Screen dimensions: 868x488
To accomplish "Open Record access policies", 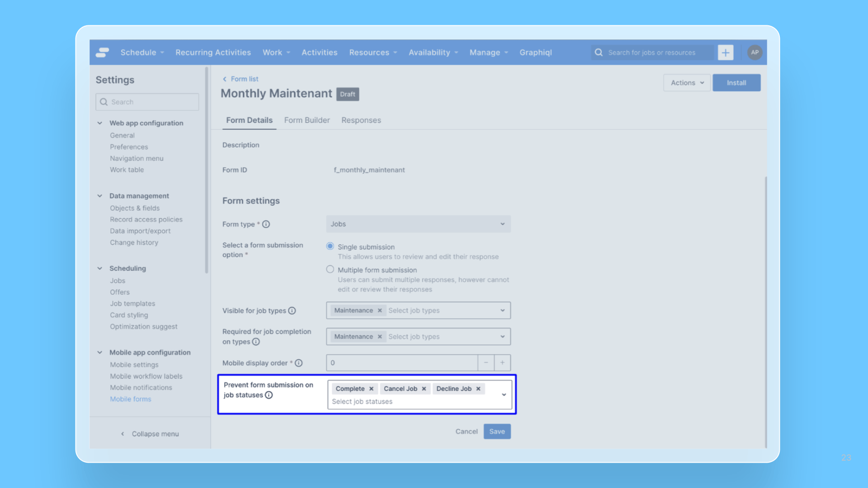I will point(146,220).
